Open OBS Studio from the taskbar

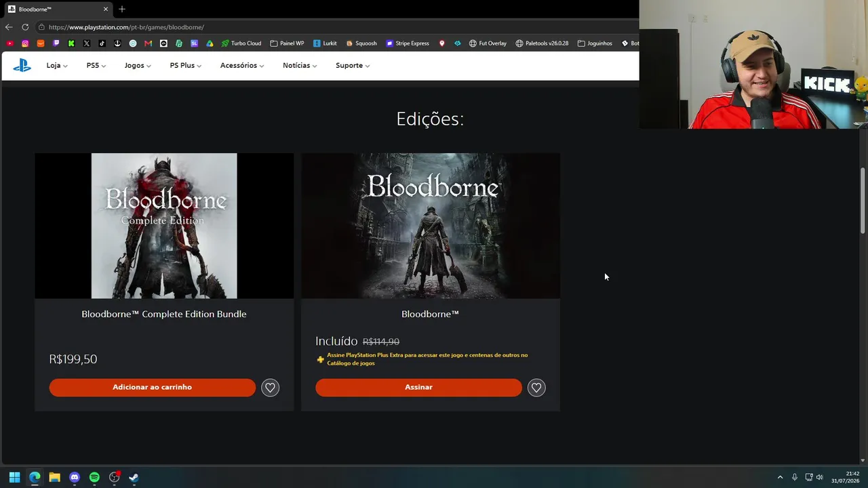tap(115, 477)
